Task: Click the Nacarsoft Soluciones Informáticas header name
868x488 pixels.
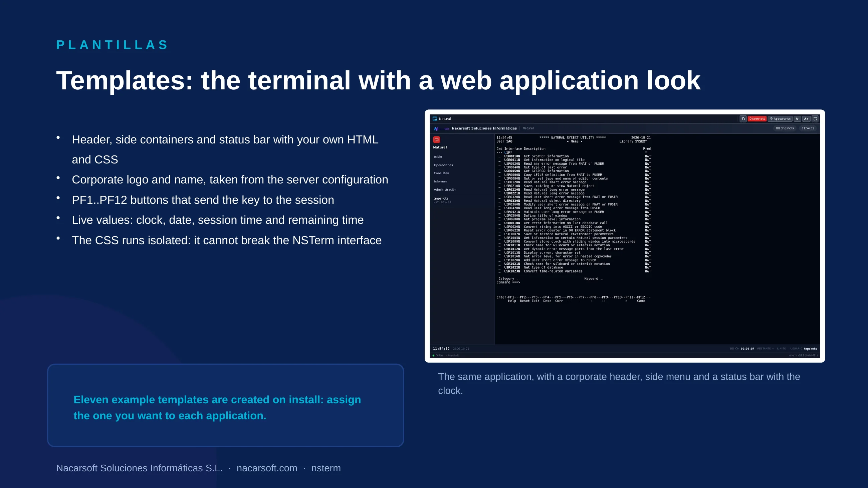Action: (x=484, y=128)
